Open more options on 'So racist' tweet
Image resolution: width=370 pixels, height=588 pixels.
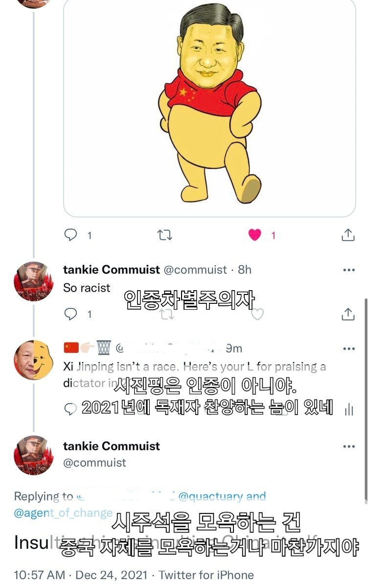point(349,270)
